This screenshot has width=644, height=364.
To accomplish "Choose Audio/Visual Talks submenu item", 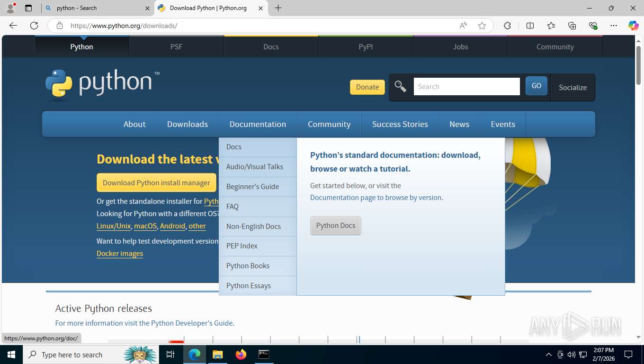I will (258, 167).
